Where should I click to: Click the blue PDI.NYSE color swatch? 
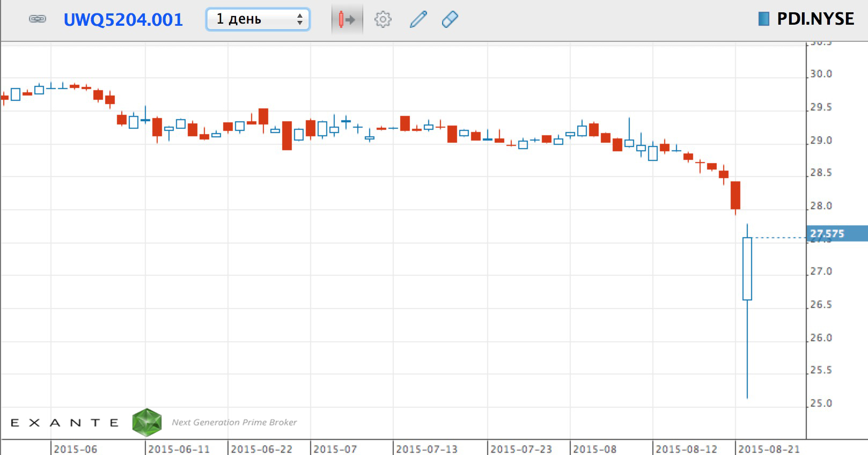pyautogui.click(x=763, y=19)
